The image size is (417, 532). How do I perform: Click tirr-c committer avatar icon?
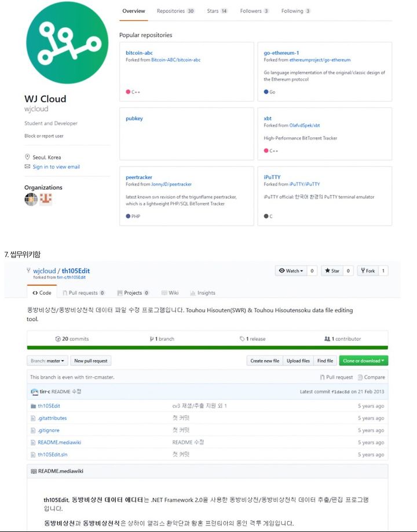(x=34, y=392)
